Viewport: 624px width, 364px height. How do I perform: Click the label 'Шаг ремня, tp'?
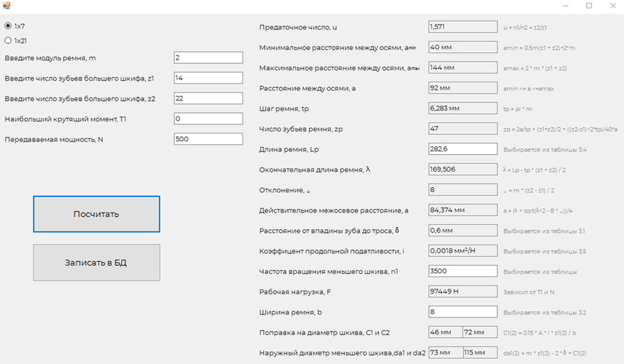pyautogui.click(x=284, y=109)
